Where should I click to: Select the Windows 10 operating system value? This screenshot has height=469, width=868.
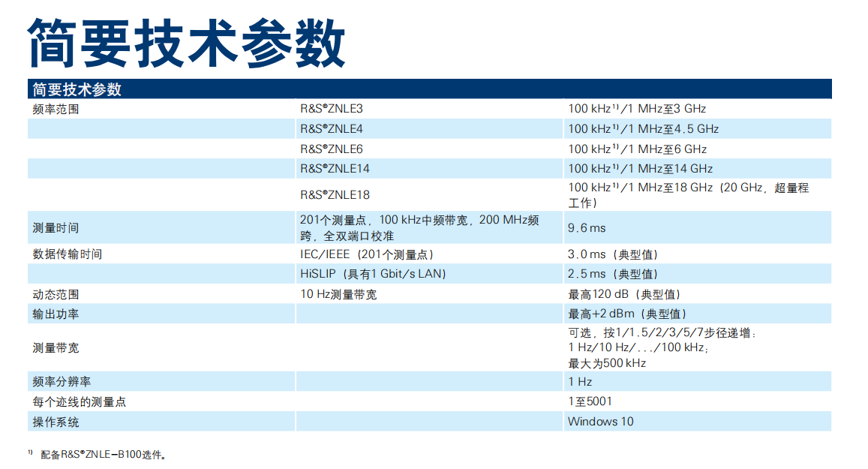point(600,421)
